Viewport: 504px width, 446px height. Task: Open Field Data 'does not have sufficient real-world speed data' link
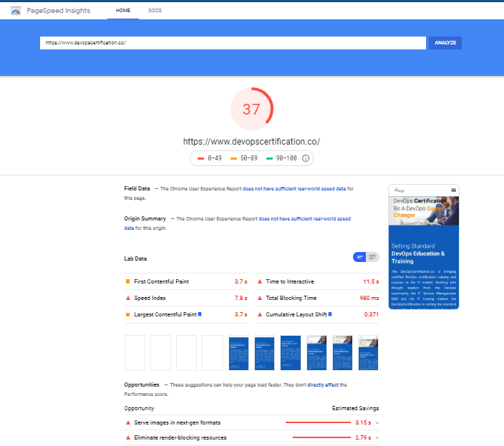(294, 188)
